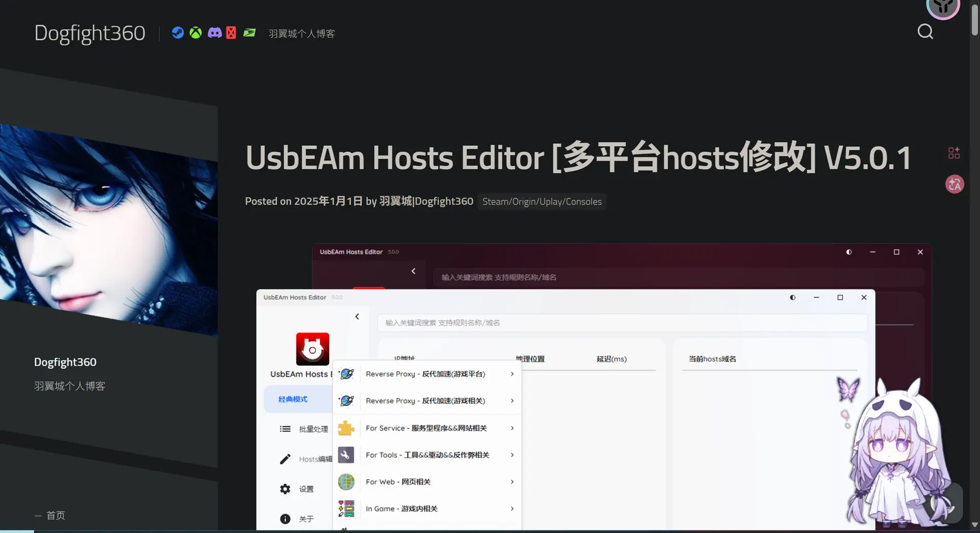Click the 羽翼城个人博客 tagline in header
This screenshot has height=533, width=980.
coord(302,34)
